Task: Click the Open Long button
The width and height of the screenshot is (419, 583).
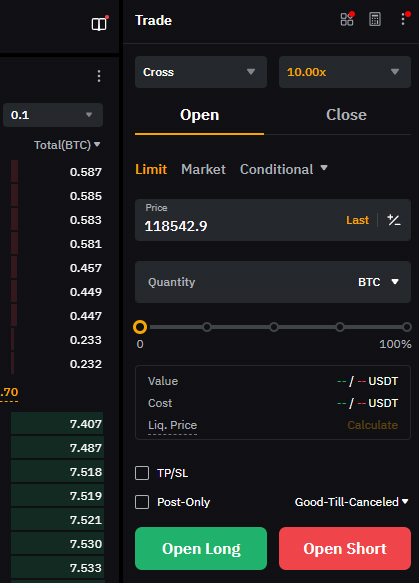Action: click(201, 548)
